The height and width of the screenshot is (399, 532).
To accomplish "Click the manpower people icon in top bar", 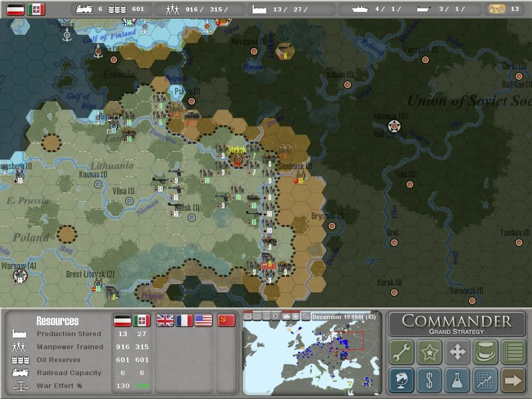I will [172, 9].
